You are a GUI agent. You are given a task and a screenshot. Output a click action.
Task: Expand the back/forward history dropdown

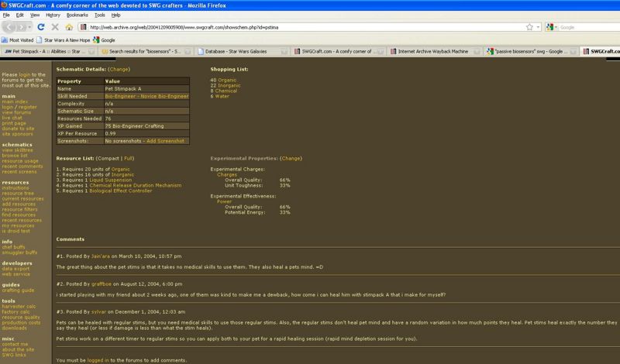[29, 27]
